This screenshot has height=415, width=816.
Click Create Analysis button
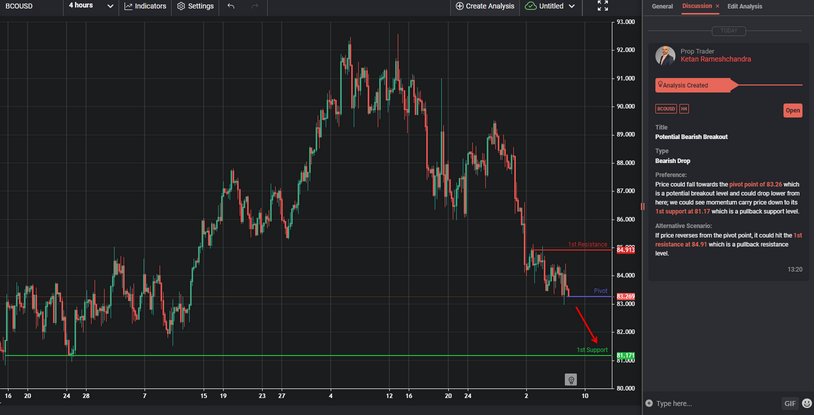pyautogui.click(x=484, y=6)
